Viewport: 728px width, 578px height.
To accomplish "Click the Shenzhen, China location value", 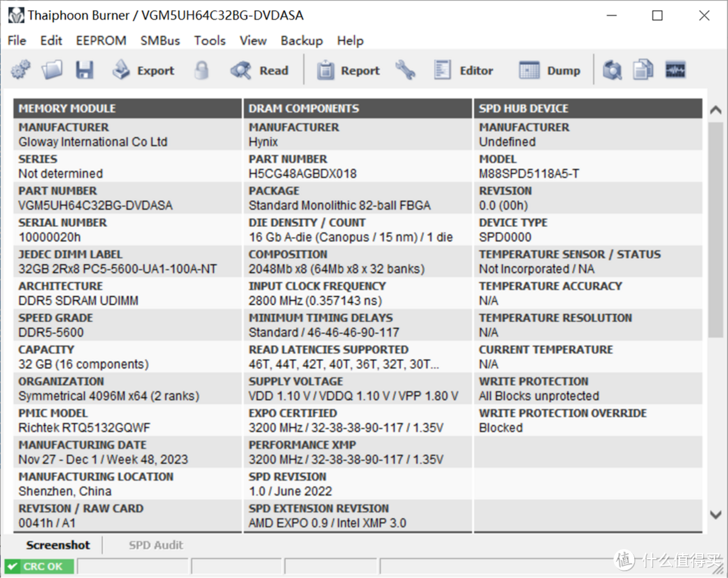I will (65, 491).
